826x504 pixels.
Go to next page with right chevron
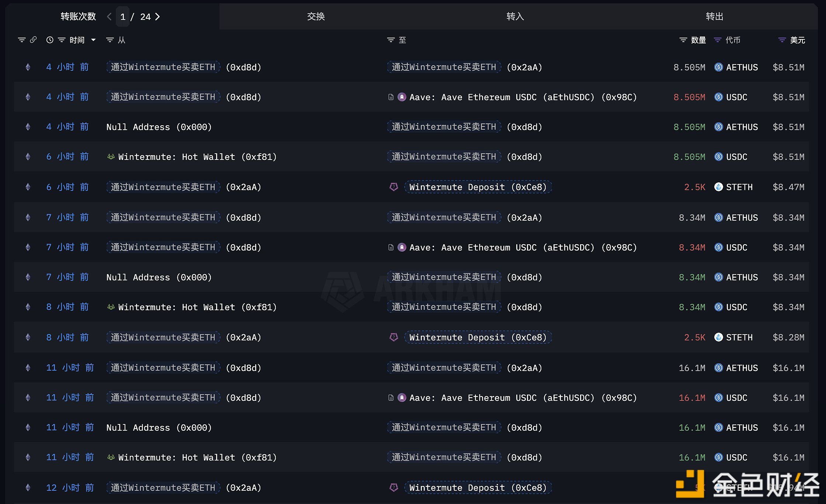157,17
